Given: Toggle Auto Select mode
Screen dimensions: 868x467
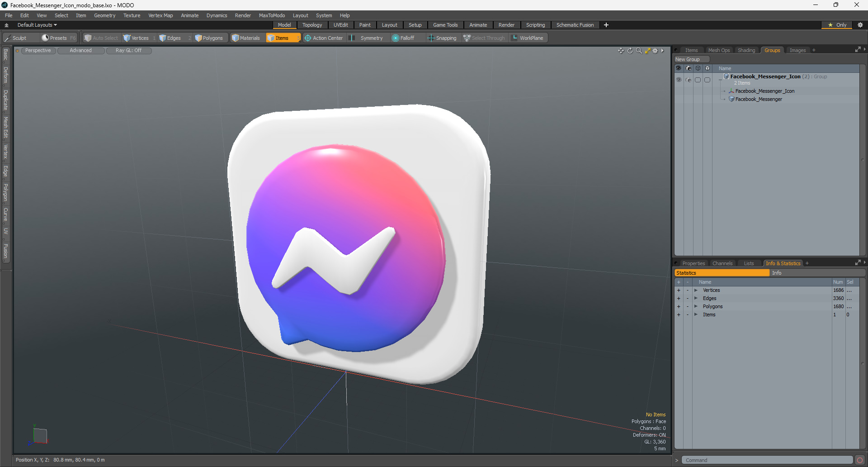Looking at the screenshot, I should pyautogui.click(x=101, y=38).
